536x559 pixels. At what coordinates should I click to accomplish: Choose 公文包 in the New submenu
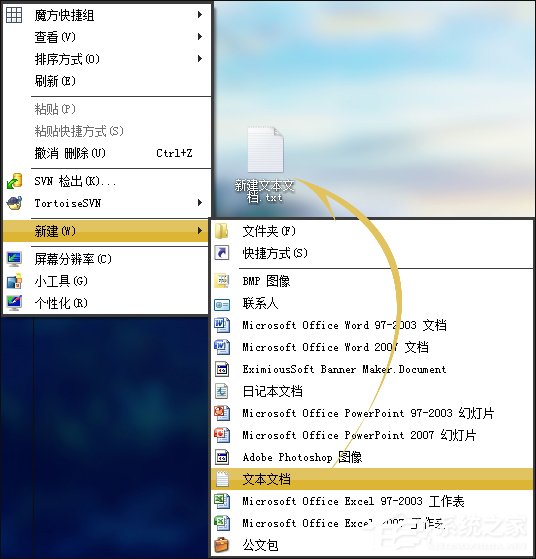[372, 545]
